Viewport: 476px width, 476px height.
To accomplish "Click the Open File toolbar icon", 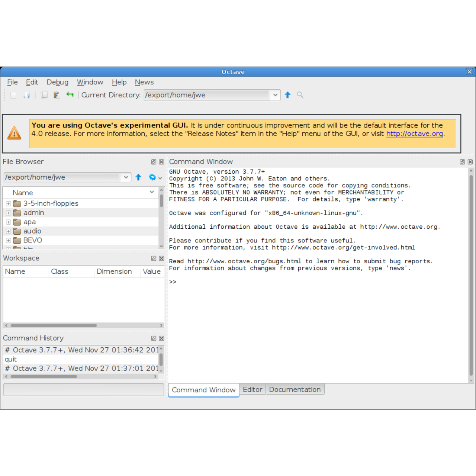I will pyautogui.click(x=27, y=95).
